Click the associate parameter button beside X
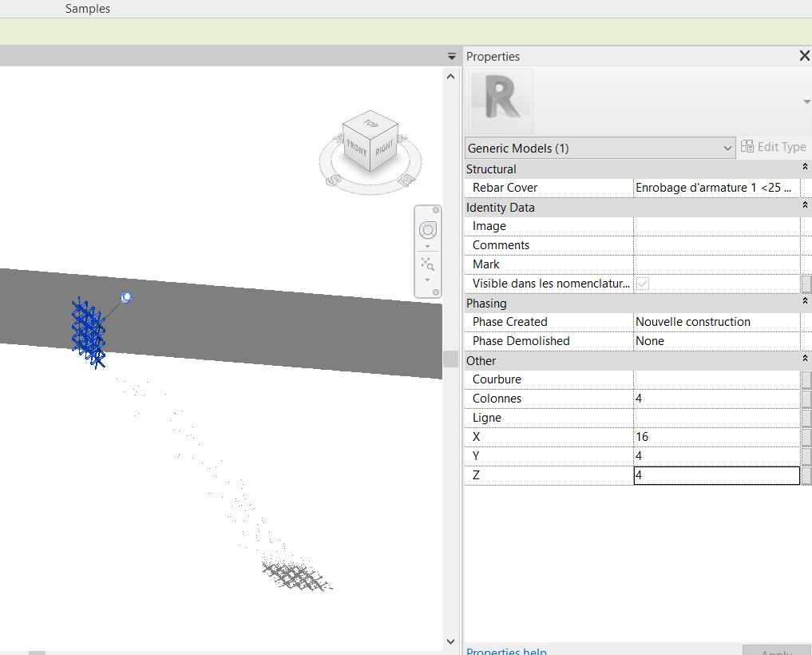Viewport: 812px width, 655px height. [806, 437]
